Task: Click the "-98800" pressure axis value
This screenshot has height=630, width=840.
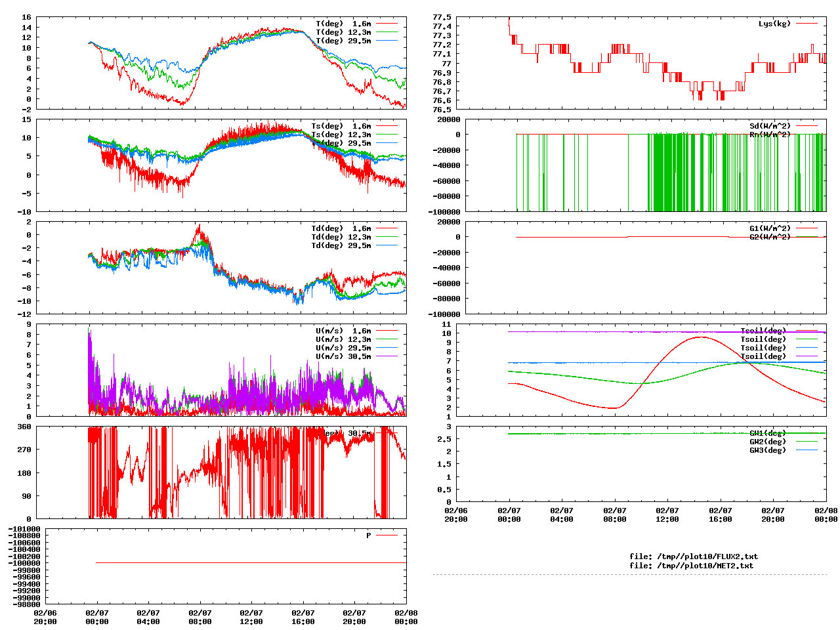Action: [26, 604]
